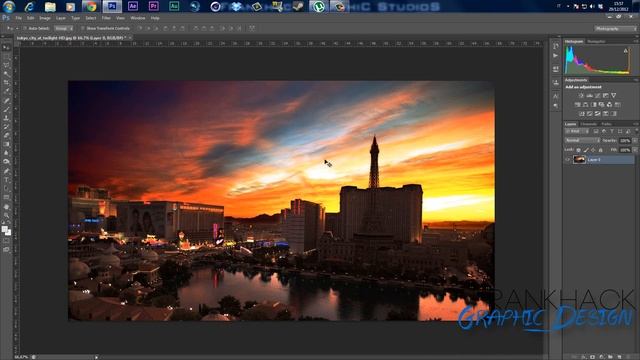640x360 pixels.
Task: Click the histogram cached data warning triangle
Action: pos(625,51)
